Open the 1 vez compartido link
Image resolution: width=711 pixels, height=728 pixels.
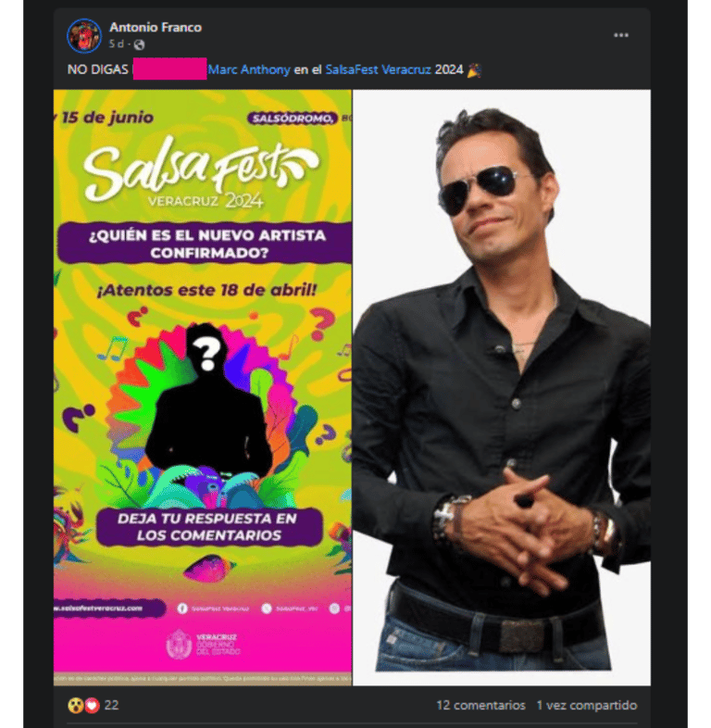click(x=587, y=705)
